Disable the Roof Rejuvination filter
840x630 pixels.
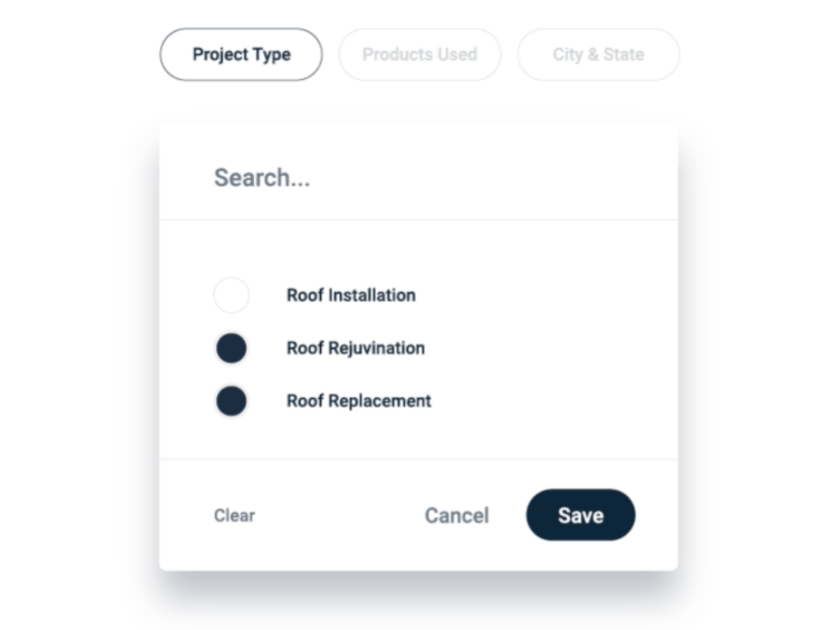click(x=231, y=348)
